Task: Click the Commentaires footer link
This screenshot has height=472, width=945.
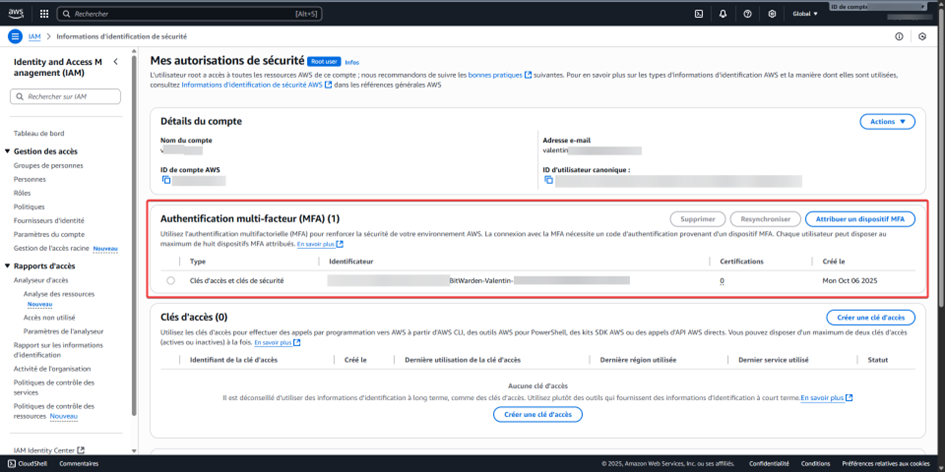Action: point(79,464)
